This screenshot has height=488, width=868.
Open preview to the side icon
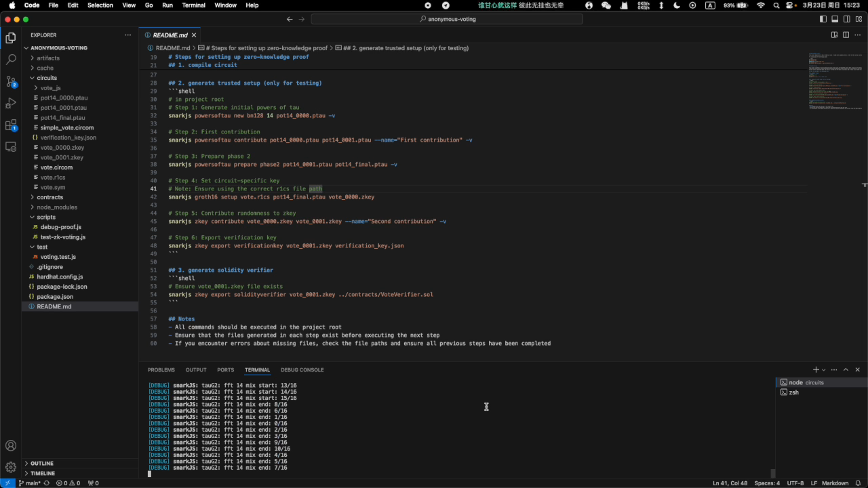click(834, 35)
